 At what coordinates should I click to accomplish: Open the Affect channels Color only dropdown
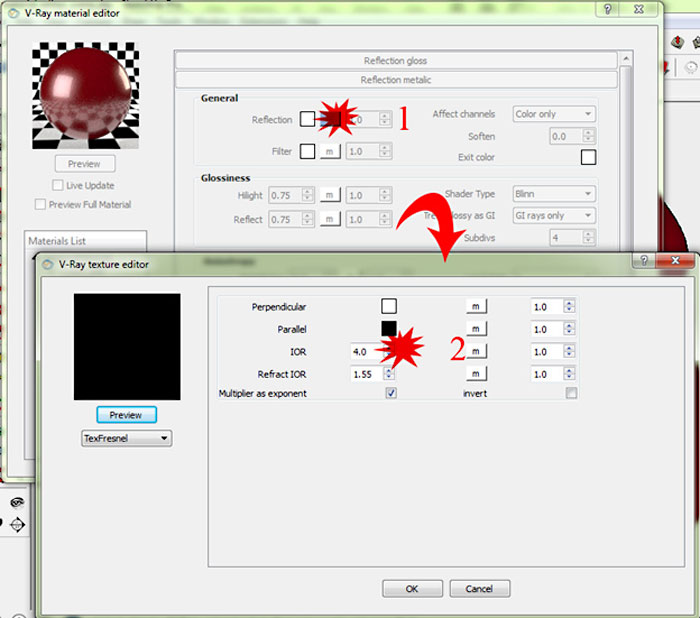click(x=554, y=114)
